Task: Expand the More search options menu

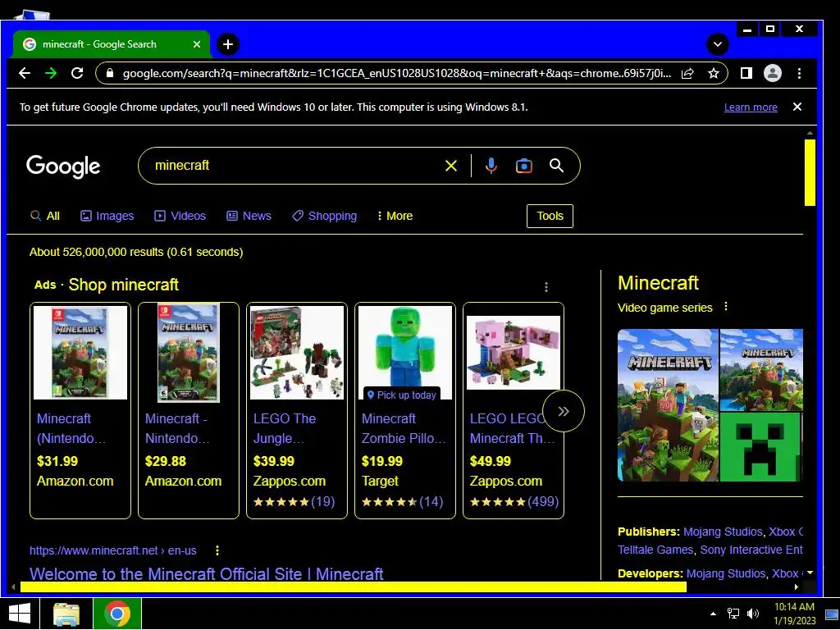Action: click(395, 216)
